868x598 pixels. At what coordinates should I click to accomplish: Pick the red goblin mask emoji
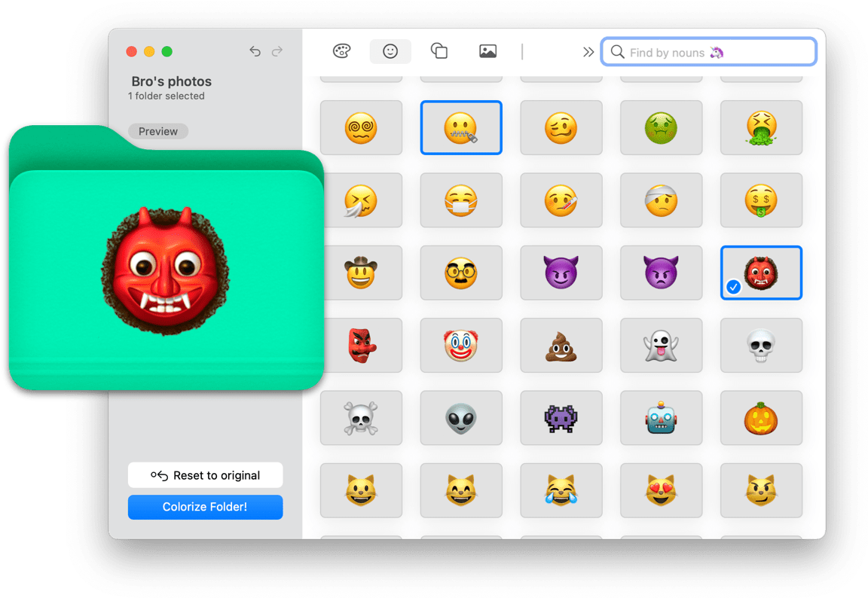tap(361, 345)
